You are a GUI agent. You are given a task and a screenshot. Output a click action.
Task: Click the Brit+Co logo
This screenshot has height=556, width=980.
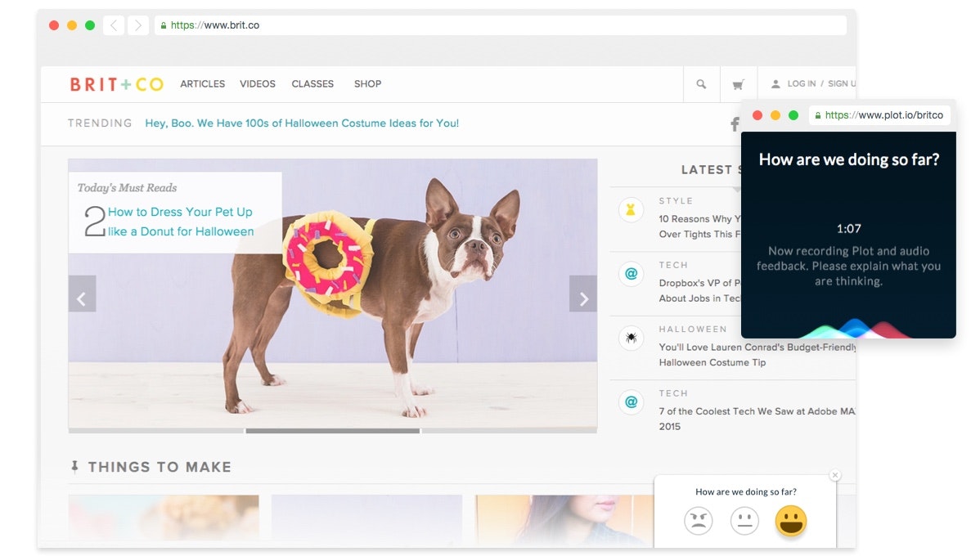pyautogui.click(x=116, y=84)
